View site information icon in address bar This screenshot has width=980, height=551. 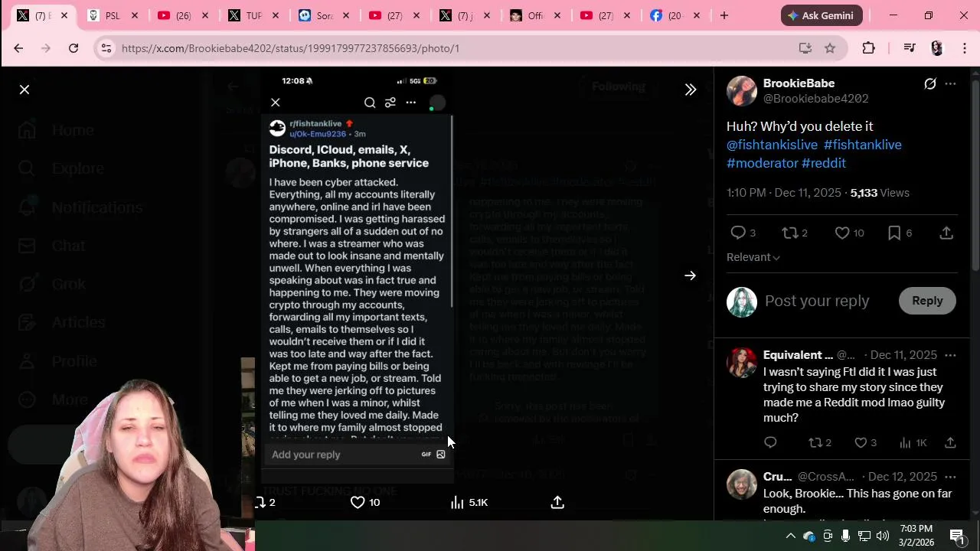106,48
